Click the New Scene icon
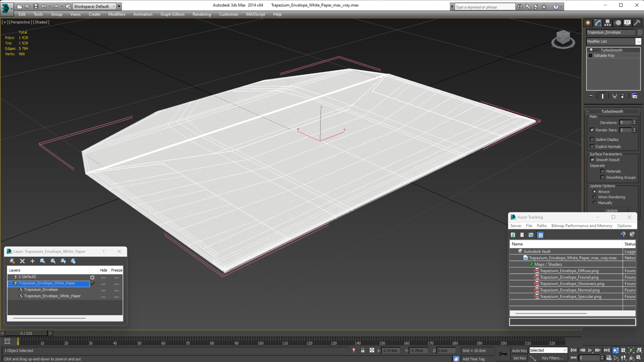This screenshot has width=644, height=362. [19, 6]
